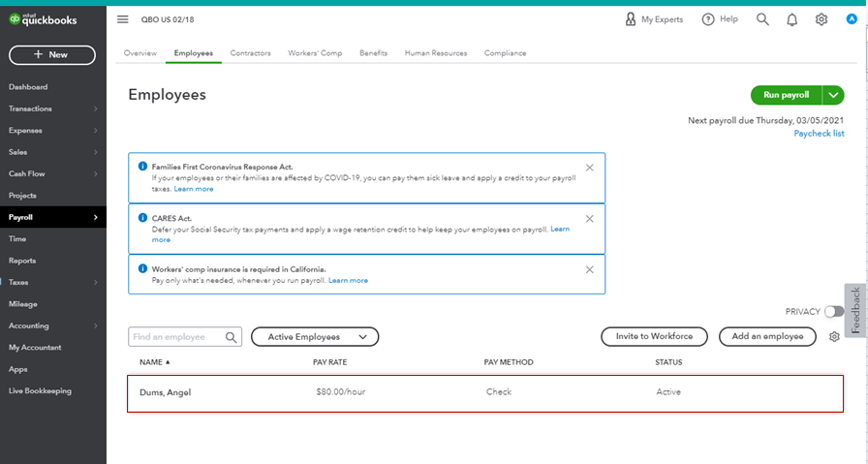Click the Check pay method cell

(x=499, y=392)
